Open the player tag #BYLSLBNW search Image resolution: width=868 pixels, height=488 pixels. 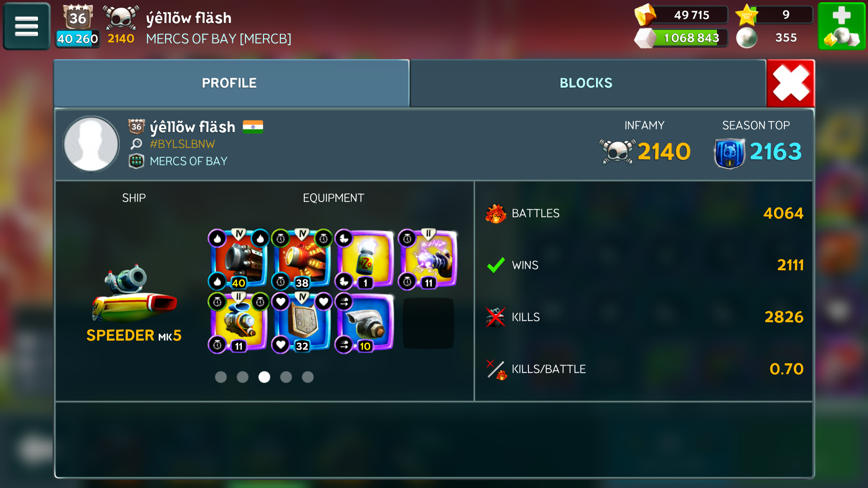[182, 144]
